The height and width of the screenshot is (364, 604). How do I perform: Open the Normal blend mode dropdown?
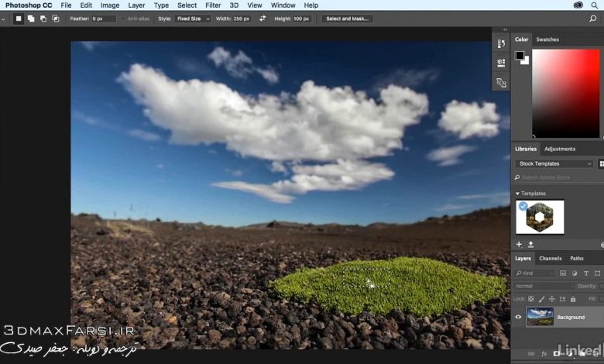[544, 287]
